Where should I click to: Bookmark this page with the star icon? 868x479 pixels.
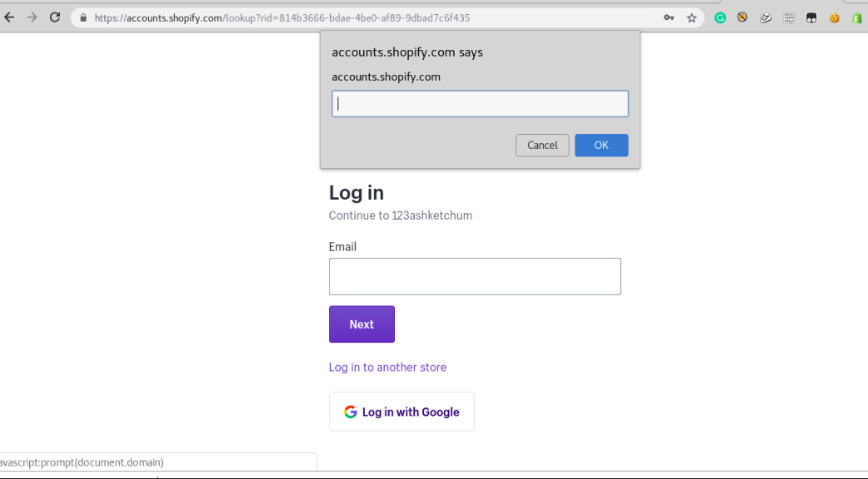click(x=692, y=17)
